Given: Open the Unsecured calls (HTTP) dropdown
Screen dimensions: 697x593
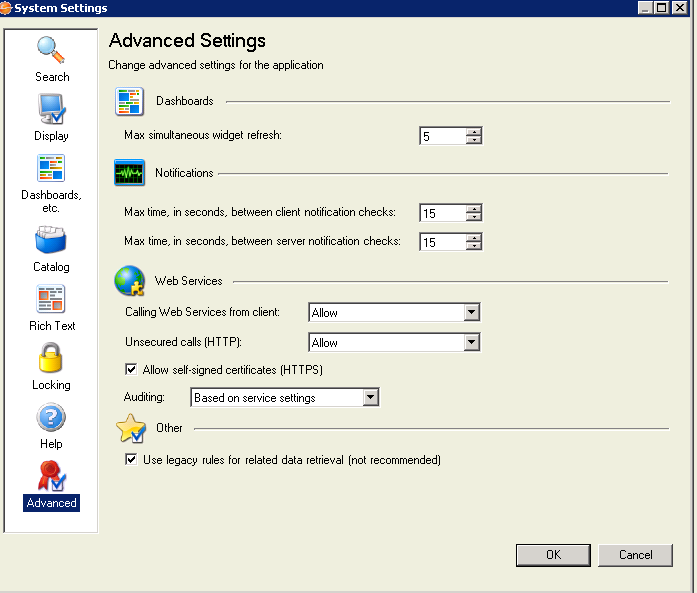Looking at the screenshot, I should (472, 343).
